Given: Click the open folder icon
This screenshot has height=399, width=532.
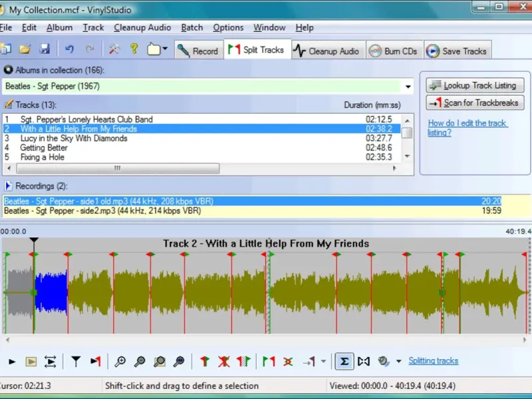Looking at the screenshot, I should (x=25, y=49).
